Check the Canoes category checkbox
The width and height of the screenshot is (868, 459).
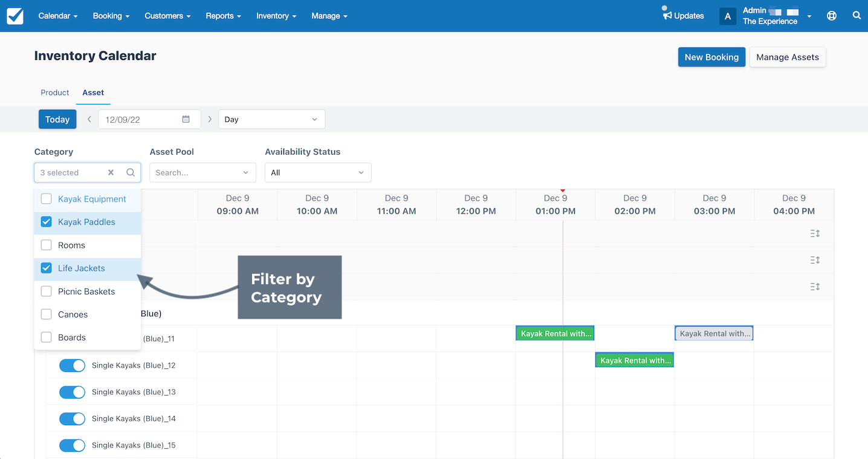tap(46, 314)
